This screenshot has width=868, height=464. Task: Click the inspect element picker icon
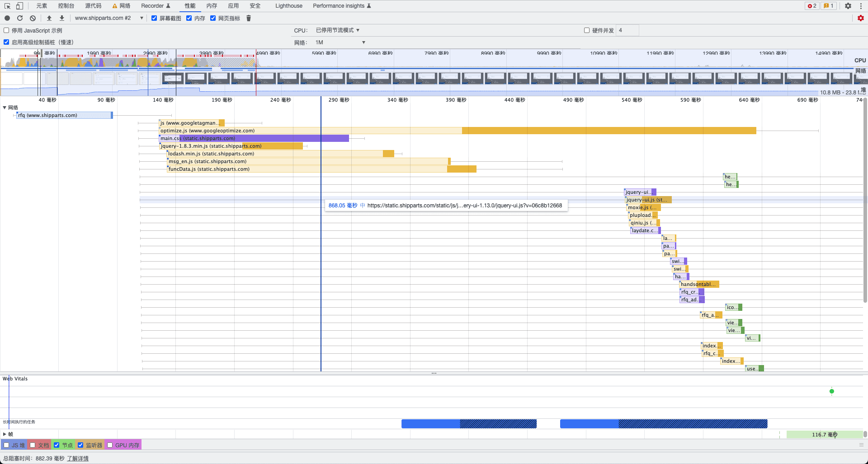click(7, 6)
